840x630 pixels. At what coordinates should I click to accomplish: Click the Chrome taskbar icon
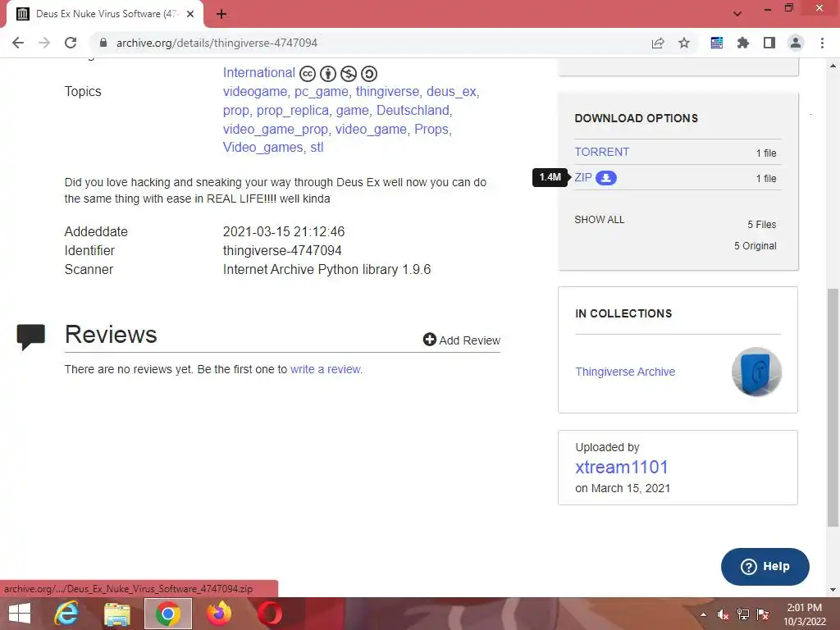click(x=167, y=614)
